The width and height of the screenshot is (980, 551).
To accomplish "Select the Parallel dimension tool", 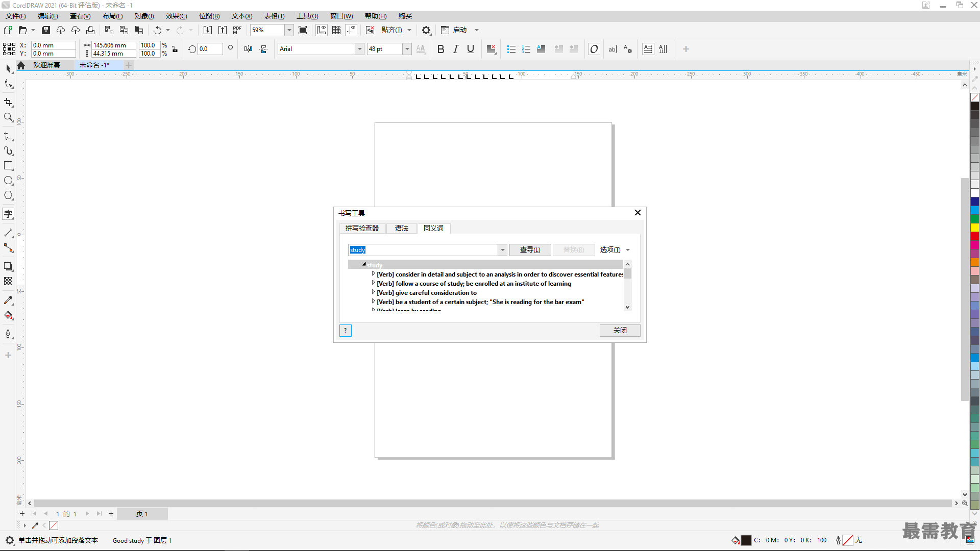I will click(x=8, y=233).
